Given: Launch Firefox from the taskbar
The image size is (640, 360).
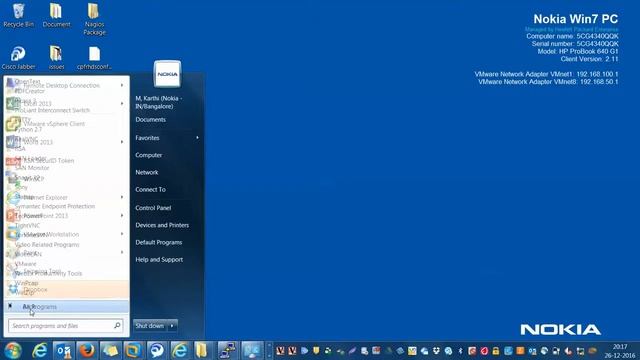Looking at the screenshot, I should coord(87,351).
